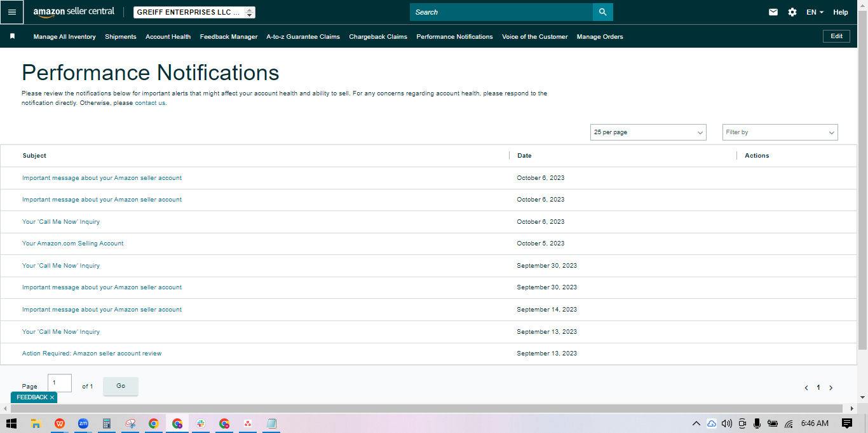Screen dimensions: 868x433
Task: Open the Your Amazon.com Selling Account notification
Action: (72, 244)
